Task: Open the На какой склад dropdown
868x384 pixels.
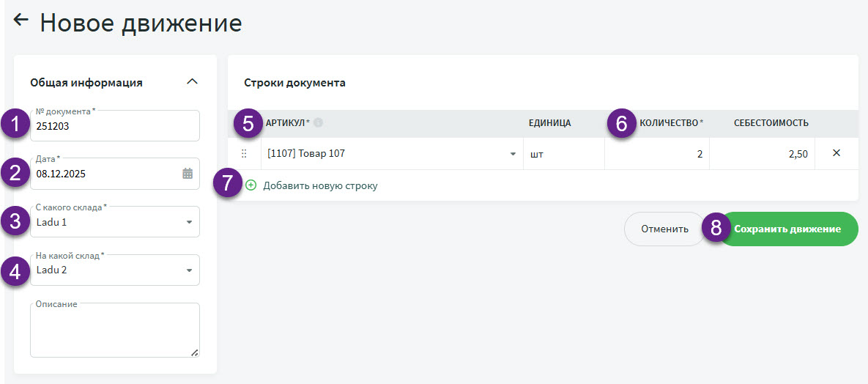Action: click(189, 270)
